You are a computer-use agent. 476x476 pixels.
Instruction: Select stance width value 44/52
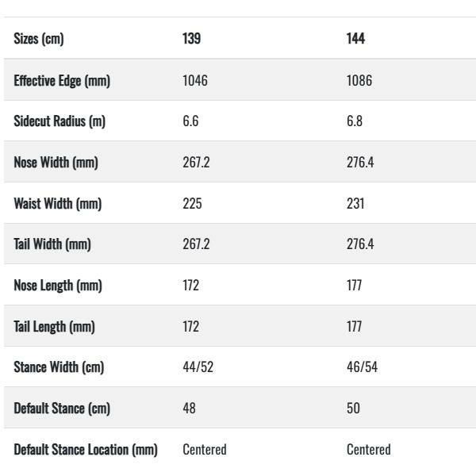pyautogui.click(x=199, y=367)
